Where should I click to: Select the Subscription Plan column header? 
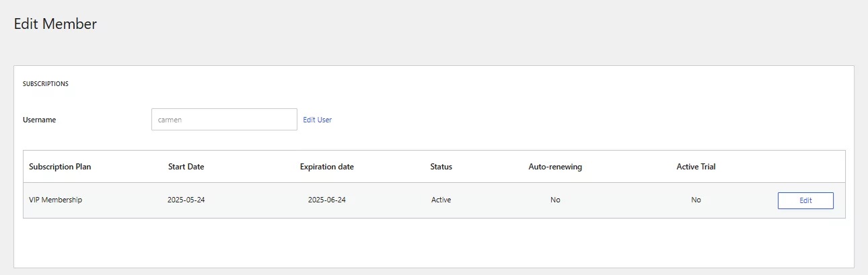click(x=60, y=167)
